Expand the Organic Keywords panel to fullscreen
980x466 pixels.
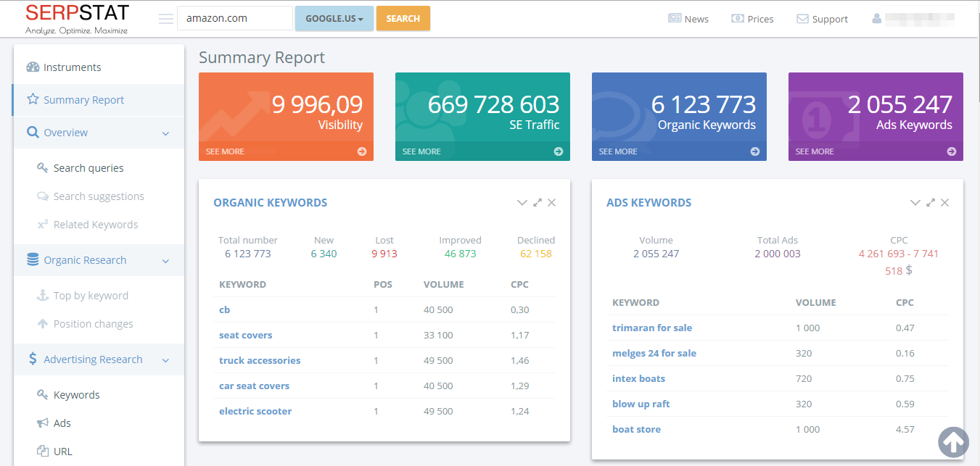(x=538, y=203)
